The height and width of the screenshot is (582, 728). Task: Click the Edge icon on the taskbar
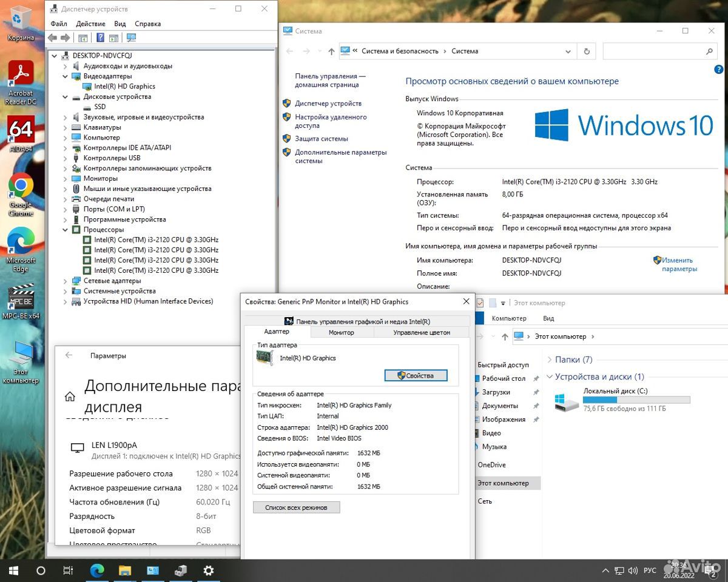(97, 570)
